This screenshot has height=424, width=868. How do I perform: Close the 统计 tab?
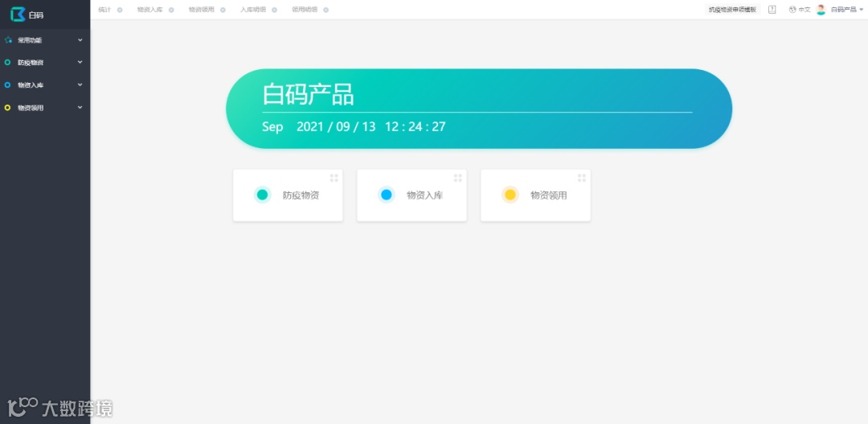click(120, 10)
